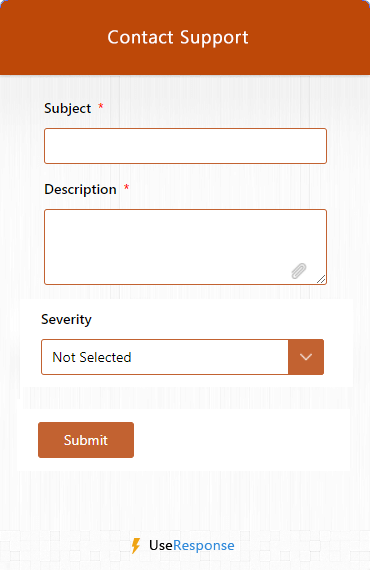
Task: Click the Contact Support header title
Action: (x=178, y=37)
